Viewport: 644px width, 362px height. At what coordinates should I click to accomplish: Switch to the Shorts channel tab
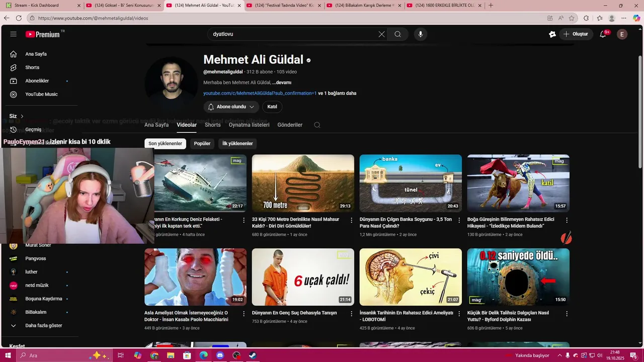click(213, 125)
